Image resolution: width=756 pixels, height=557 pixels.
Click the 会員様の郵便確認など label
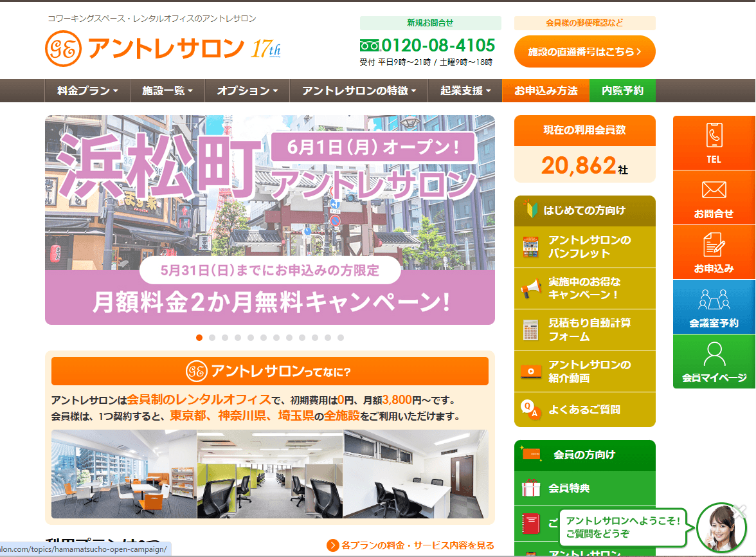pyautogui.click(x=585, y=23)
